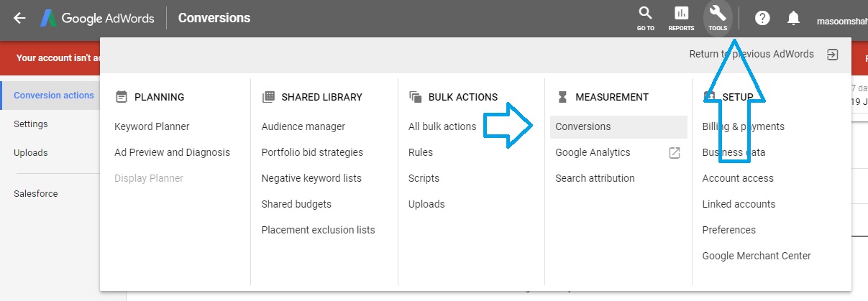
Task: Open Preferences under Setup
Action: 728,230
